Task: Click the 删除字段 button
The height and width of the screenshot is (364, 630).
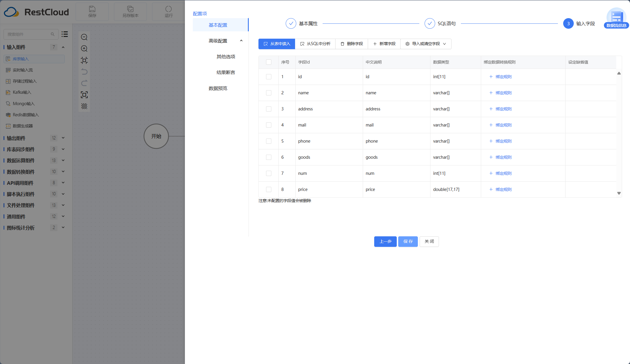Action: pos(352,44)
